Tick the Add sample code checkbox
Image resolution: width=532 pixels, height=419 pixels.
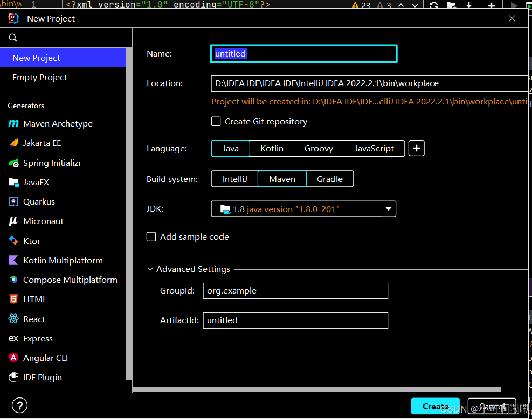click(151, 236)
